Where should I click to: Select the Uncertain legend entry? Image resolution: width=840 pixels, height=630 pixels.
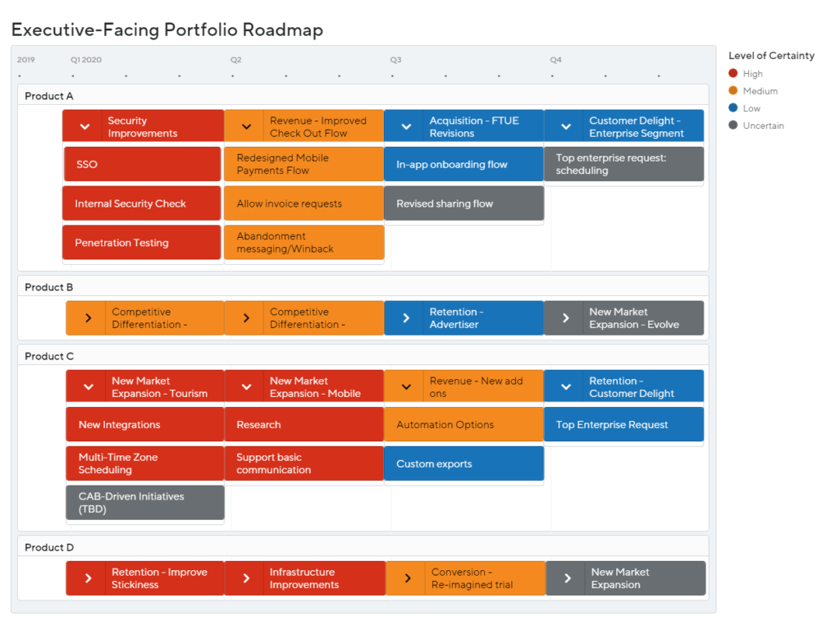(x=756, y=126)
